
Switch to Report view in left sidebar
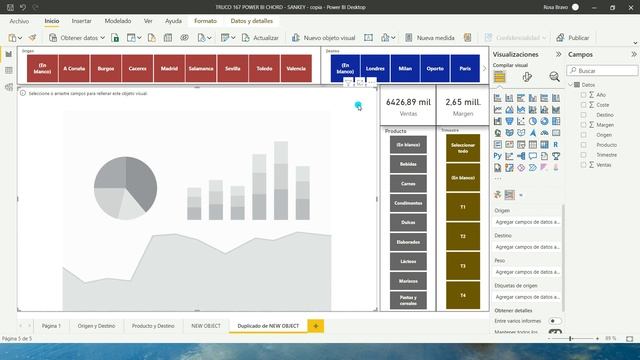pyautogui.click(x=9, y=54)
